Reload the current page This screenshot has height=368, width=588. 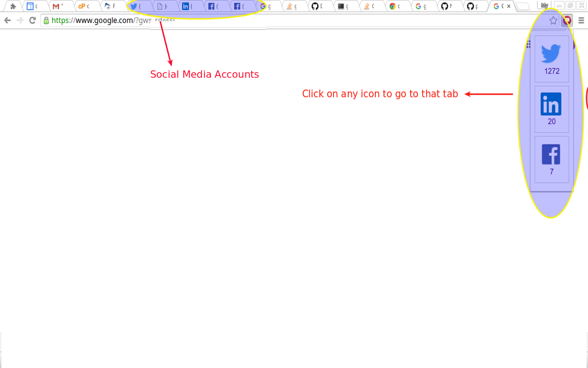point(32,20)
